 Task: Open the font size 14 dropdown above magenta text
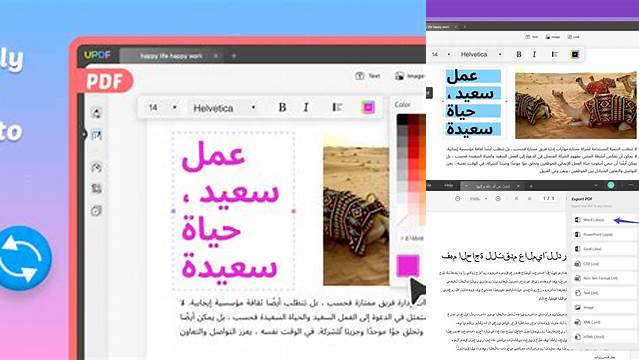pos(162,108)
